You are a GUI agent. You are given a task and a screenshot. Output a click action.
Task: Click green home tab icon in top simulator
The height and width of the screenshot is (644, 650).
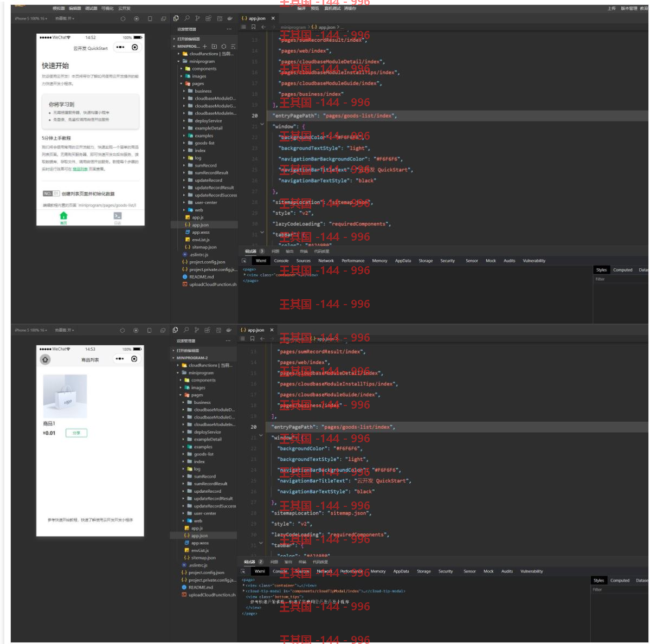[63, 216]
